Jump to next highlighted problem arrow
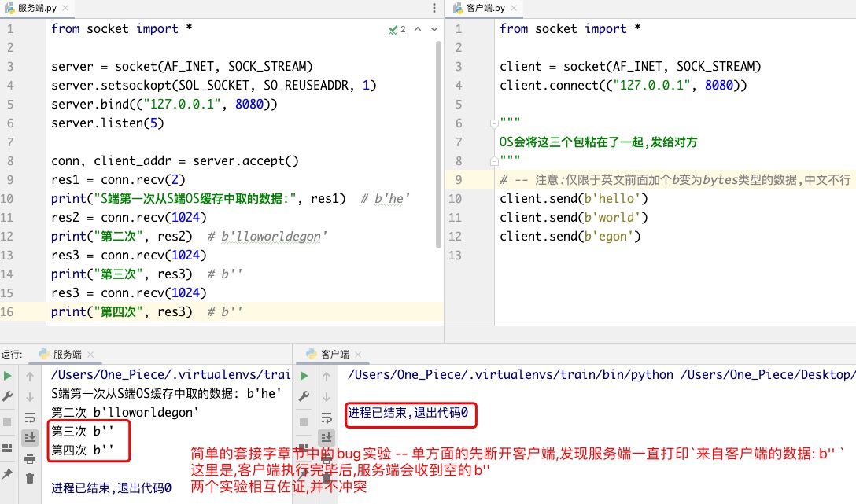The image size is (856, 504). pyautogui.click(x=433, y=29)
